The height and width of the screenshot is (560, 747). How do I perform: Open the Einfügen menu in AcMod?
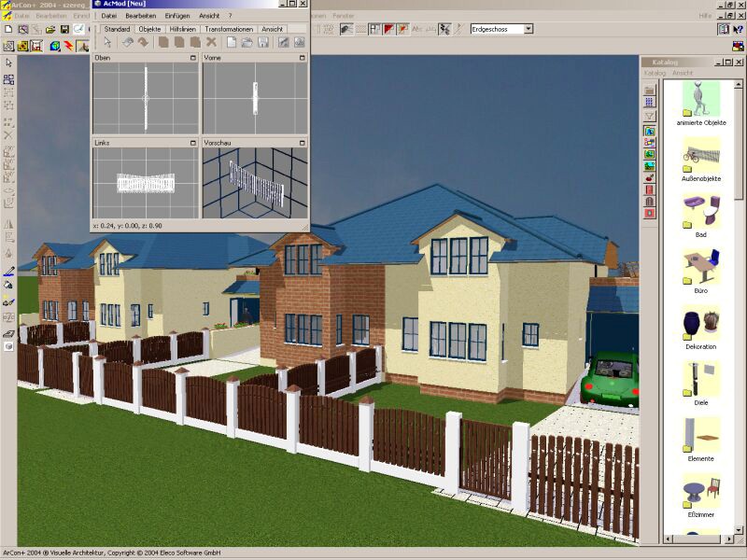(x=176, y=16)
